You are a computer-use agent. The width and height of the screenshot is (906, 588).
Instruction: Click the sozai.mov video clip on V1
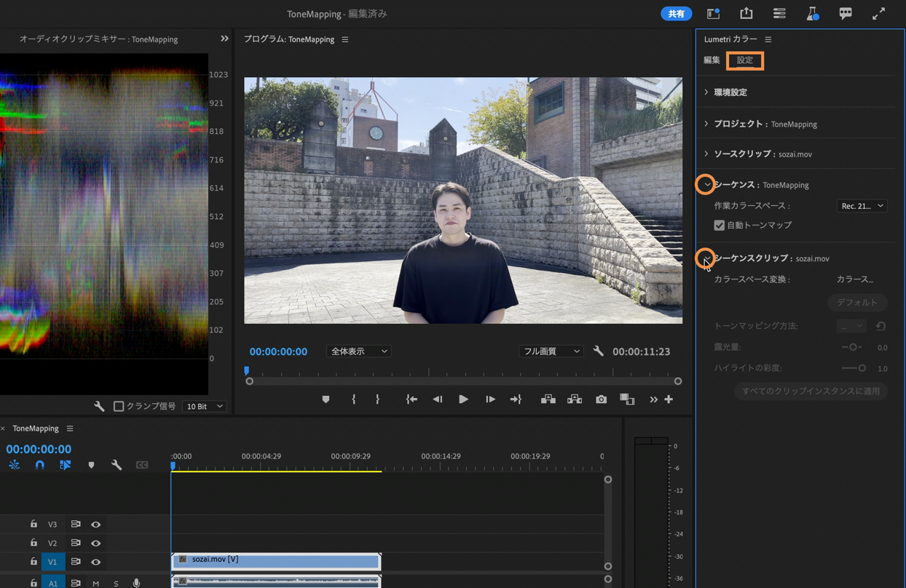pos(277,560)
